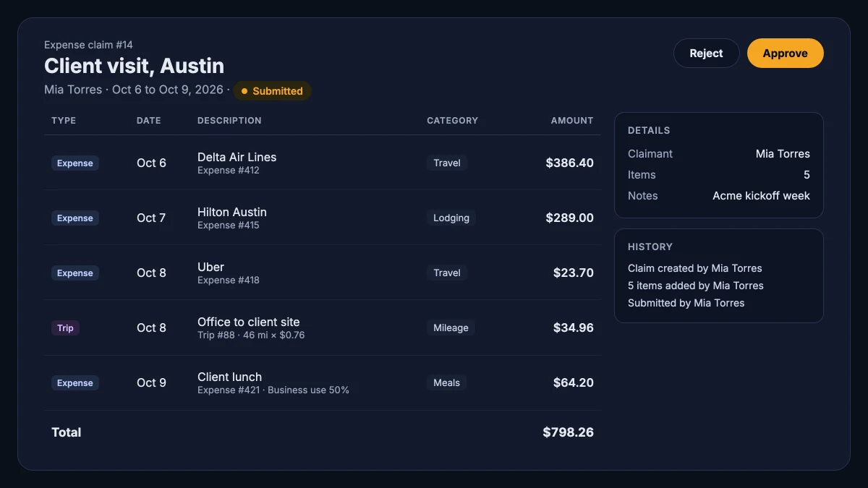Image resolution: width=868 pixels, height=488 pixels.
Task: Click the "Expense #415" reference
Action: point(229,226)
